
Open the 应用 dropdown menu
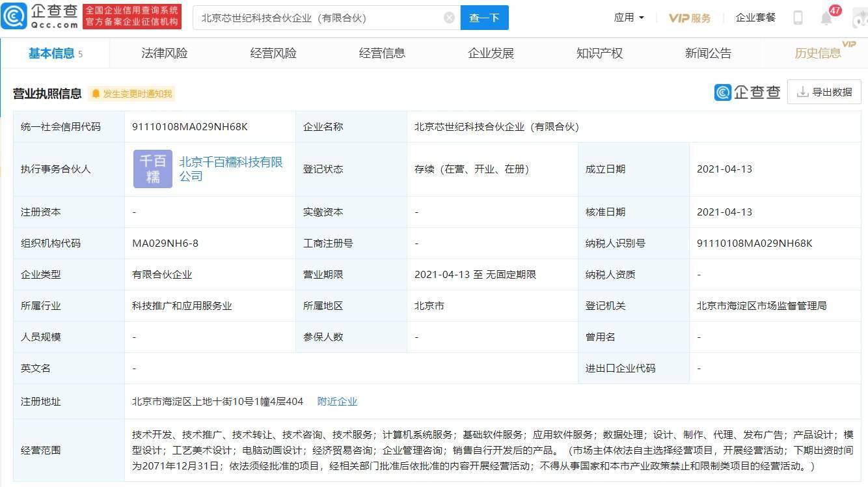click(629, 18)
